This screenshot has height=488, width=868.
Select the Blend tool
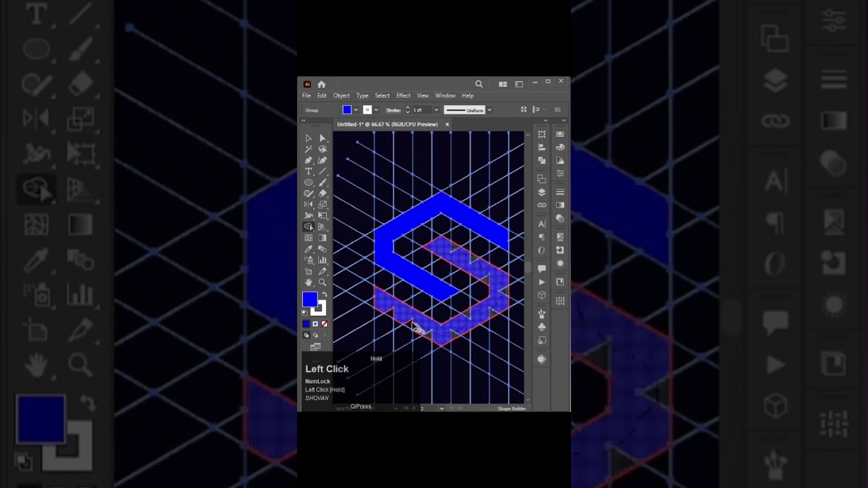tap(322, 249)
